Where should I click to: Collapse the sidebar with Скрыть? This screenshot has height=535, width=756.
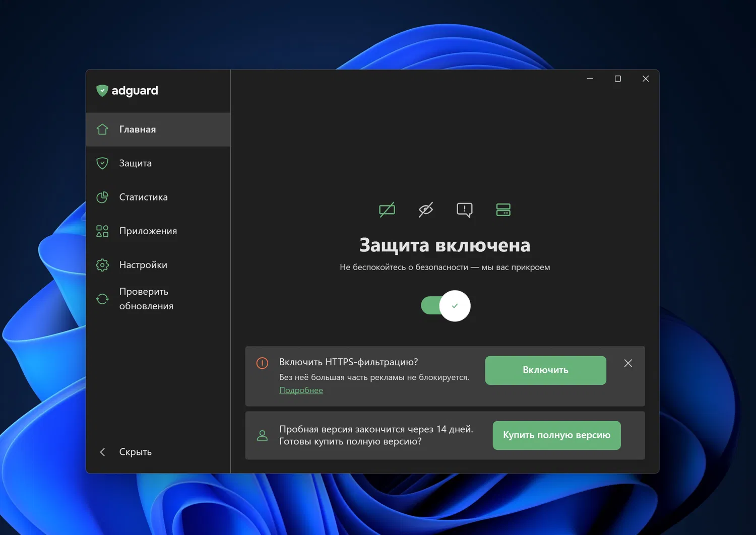pyautogui.click(x=158, y=452)
